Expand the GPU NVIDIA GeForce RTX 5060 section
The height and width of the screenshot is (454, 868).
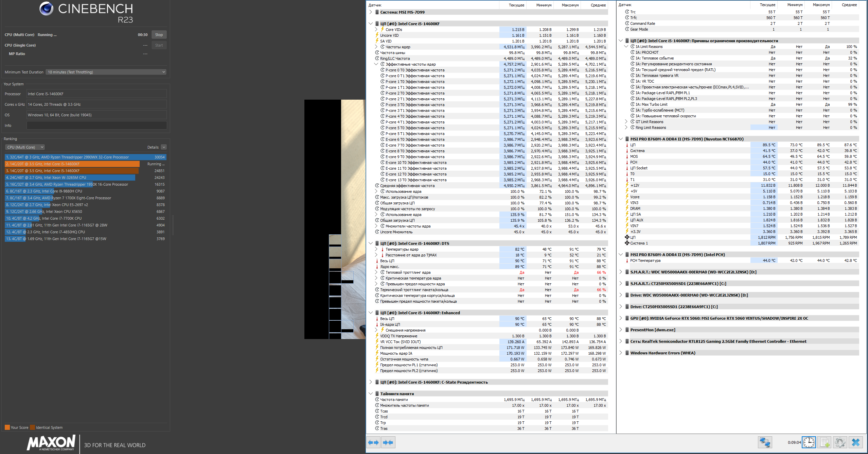click(621, 318)
